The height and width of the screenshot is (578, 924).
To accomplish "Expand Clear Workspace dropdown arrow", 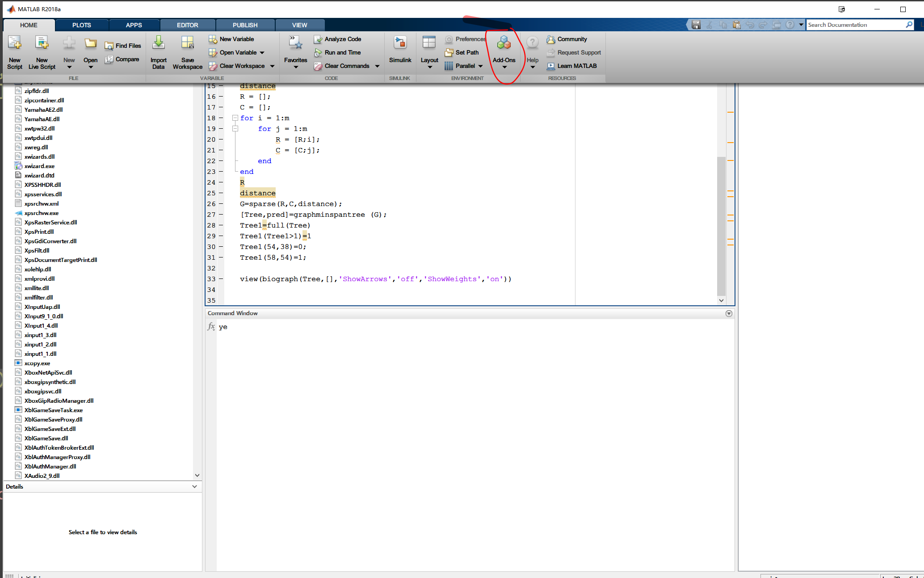I will click(272, 66).
